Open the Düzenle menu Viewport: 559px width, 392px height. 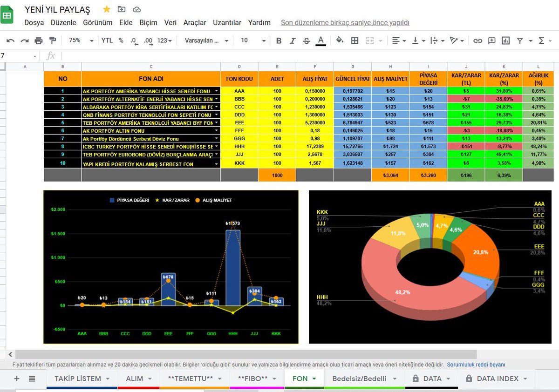tap(64, 22)
